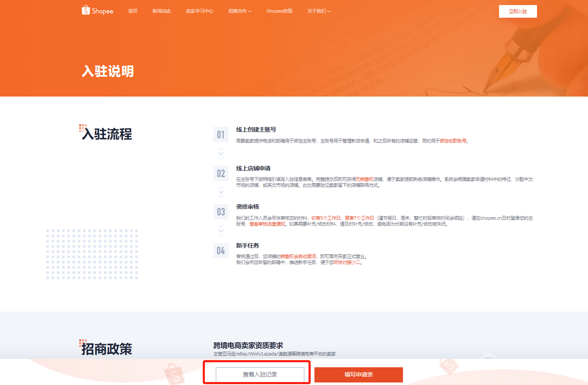Click the Shopee logo in the header

[x=97, y=11]
